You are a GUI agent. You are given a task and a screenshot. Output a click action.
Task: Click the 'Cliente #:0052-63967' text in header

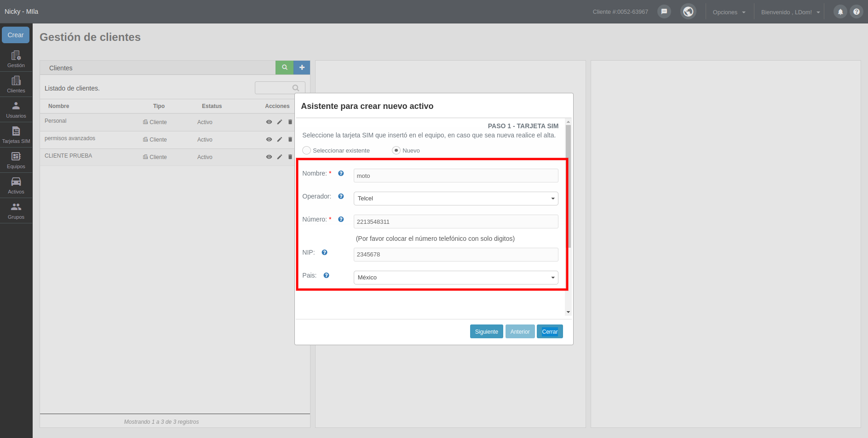click(x=620, y=12)
